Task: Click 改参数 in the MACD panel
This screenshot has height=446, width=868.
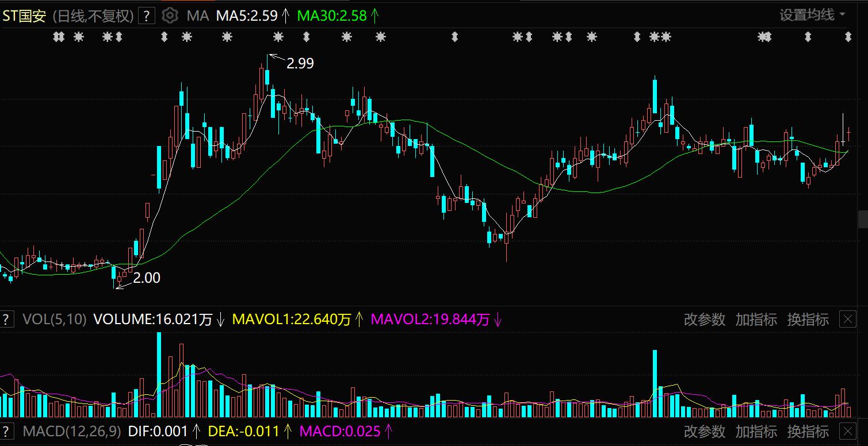Action: [704, 431]
